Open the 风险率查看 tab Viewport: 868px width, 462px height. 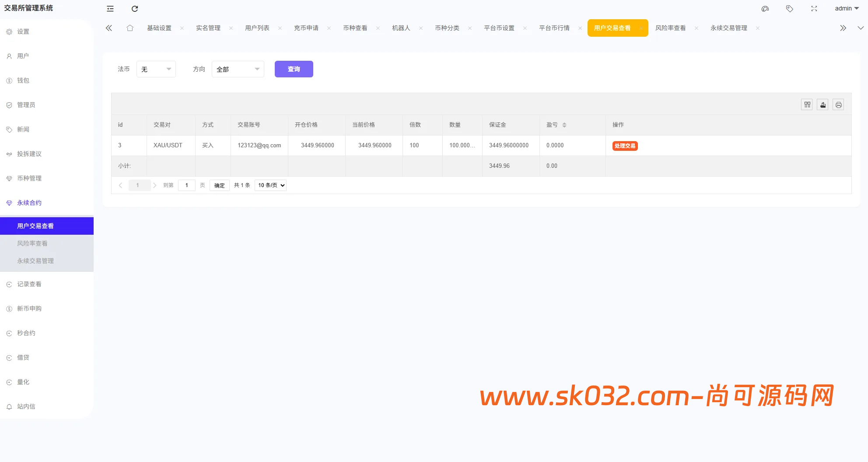(671, 28)
